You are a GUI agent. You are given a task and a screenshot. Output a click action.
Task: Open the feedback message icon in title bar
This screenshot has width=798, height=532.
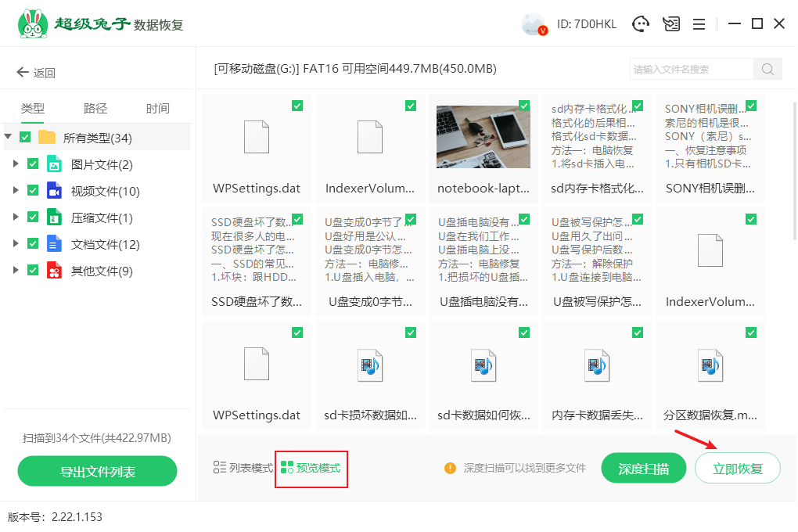tap(671, 24)
